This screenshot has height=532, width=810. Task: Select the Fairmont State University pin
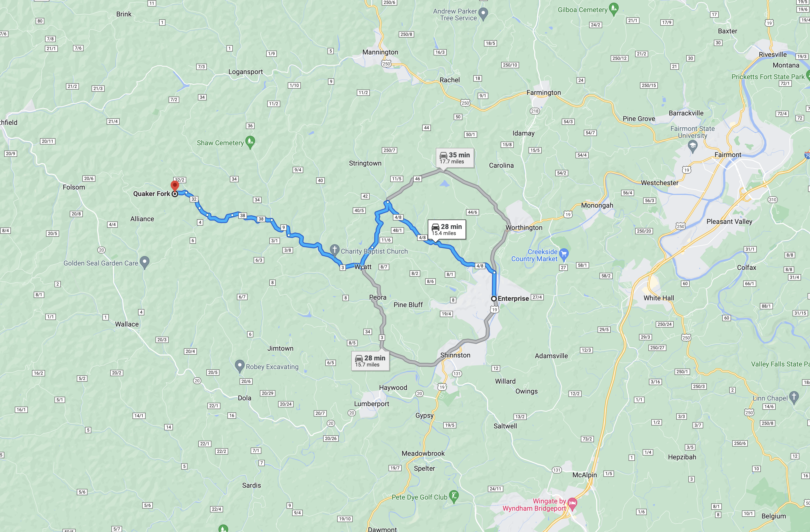tap(693, 146)
